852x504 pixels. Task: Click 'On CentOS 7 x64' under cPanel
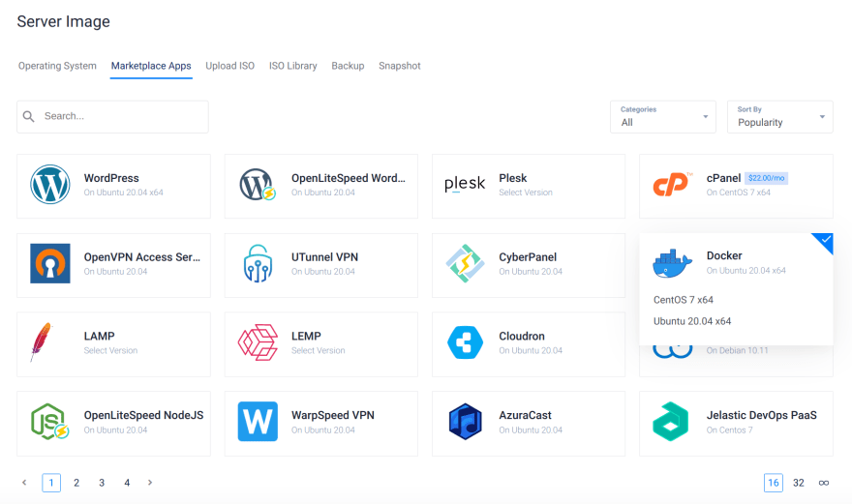[738, 193]
